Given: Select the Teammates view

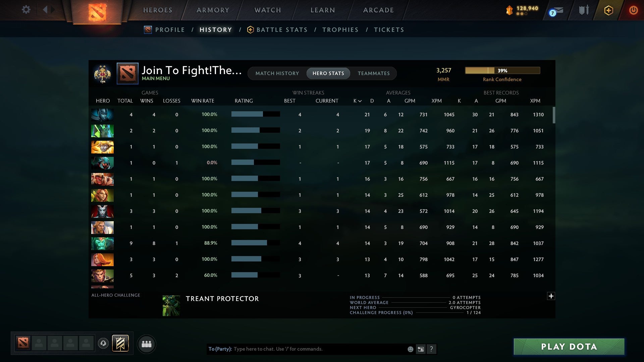Looking at the screenshot, I should [x=374, y=73].
